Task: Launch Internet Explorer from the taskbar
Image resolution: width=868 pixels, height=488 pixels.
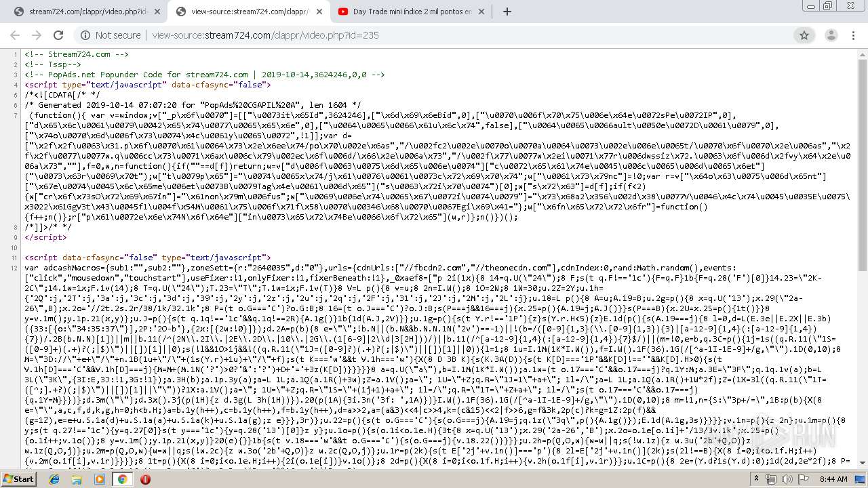Action: [x=54, y=479]
